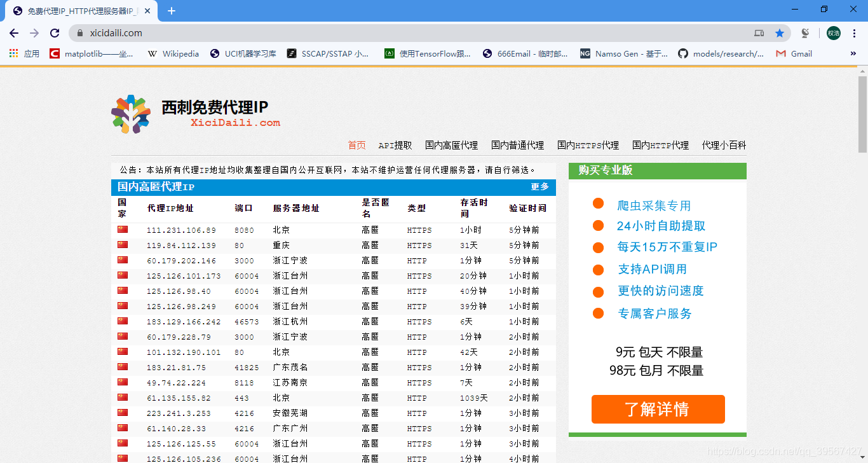Click the address bar URL xicidaili.com

click(x=116, y=33)
